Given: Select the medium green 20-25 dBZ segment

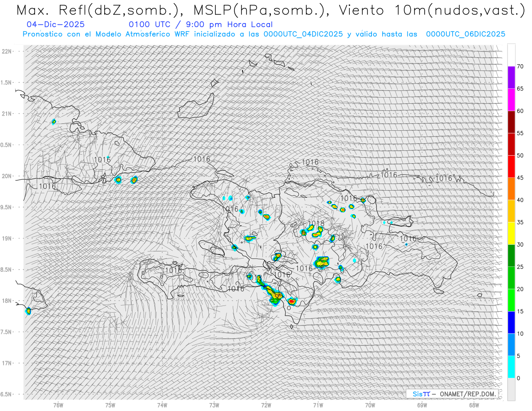Looking at the screenshot, I should [x=511, y=278].
